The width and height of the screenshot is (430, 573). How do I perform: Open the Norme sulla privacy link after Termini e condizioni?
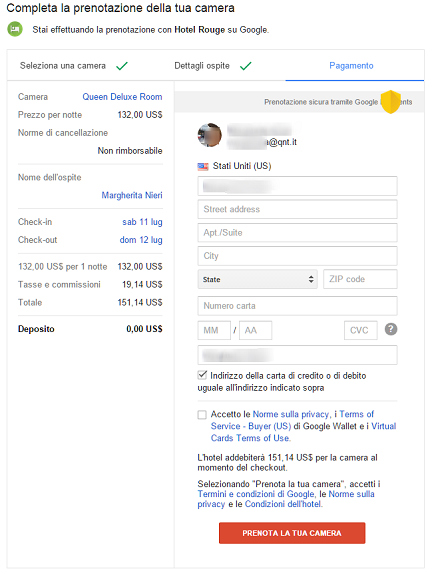pos(286,499)
